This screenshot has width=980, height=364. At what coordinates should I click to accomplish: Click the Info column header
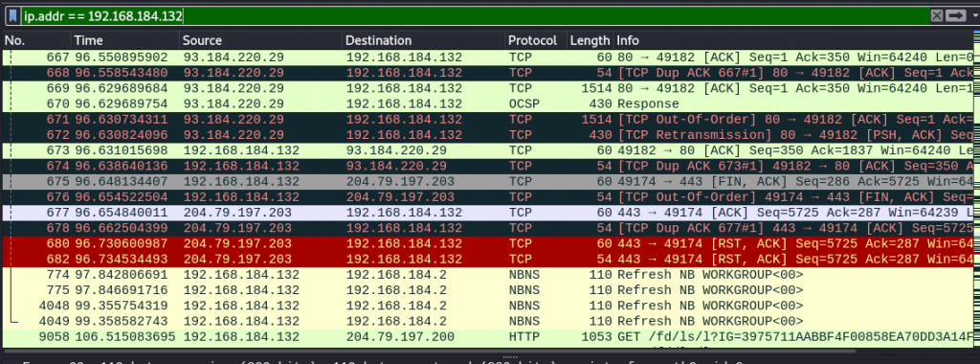[x=793, y=40]
